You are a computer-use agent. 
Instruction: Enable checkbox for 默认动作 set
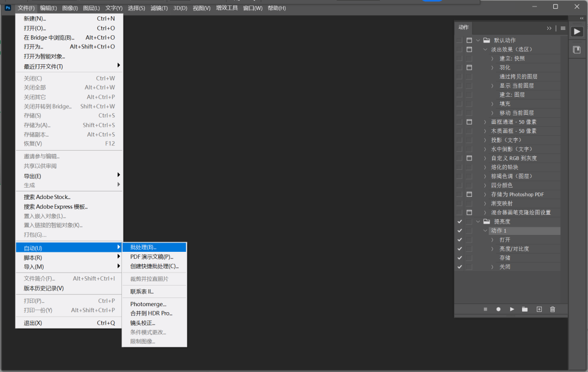(460, 40)
